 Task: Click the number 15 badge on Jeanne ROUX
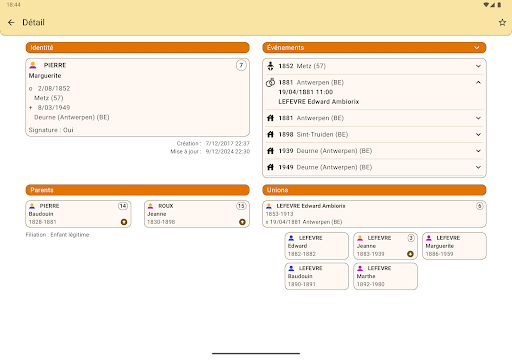[x=241, y=206]
